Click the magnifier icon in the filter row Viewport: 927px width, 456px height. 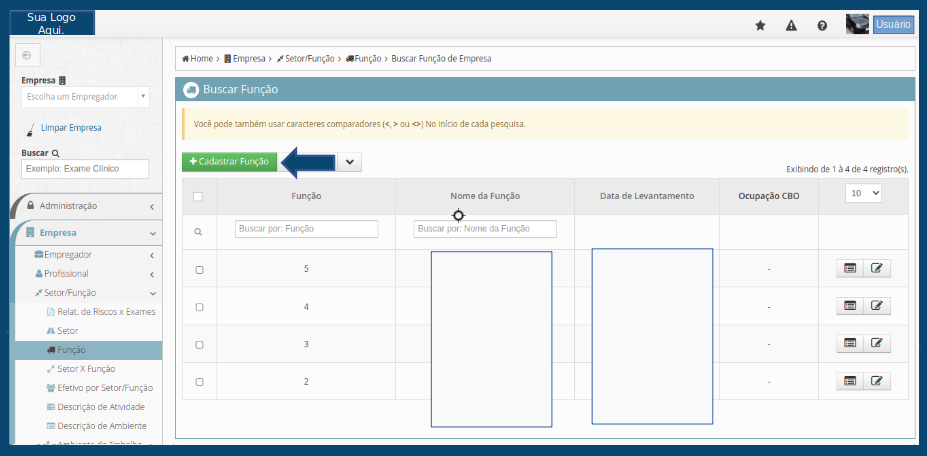pyautogui.click(x=199, y=232)
